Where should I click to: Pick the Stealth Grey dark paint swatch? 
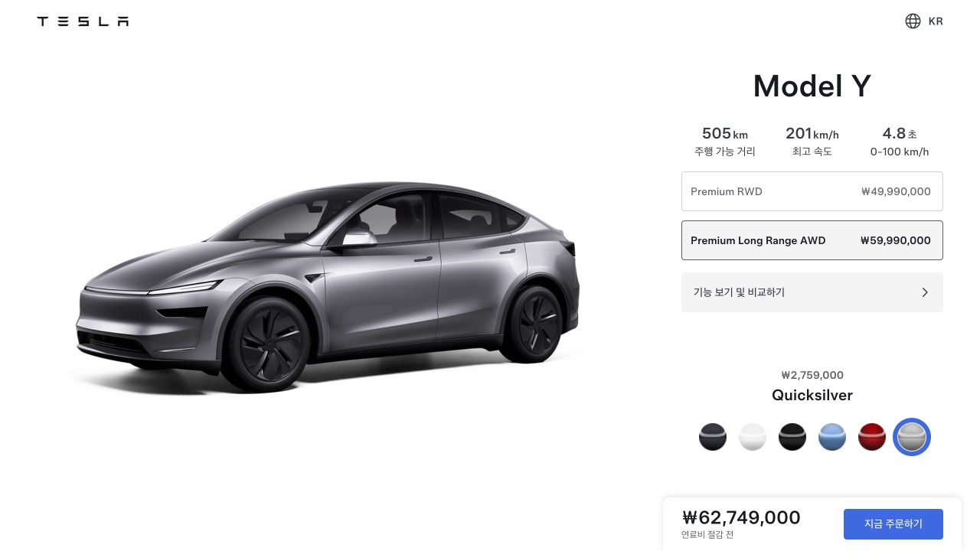[x=713, y=437]
